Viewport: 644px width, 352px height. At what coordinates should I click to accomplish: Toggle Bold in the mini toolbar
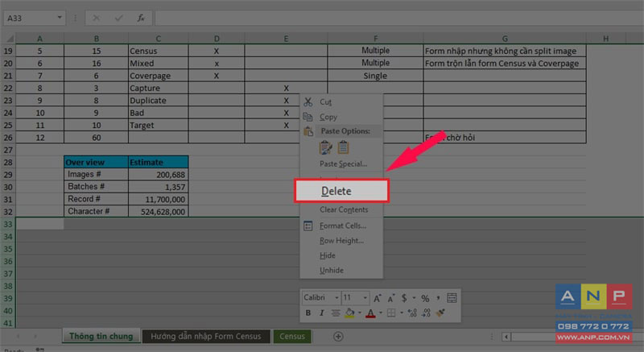(308, 313)
